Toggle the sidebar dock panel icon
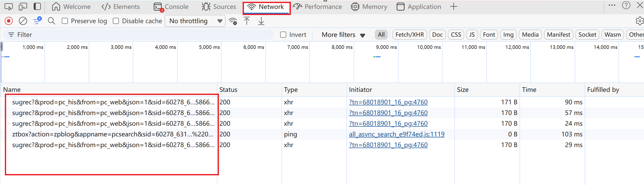 [x=37, y=6]
